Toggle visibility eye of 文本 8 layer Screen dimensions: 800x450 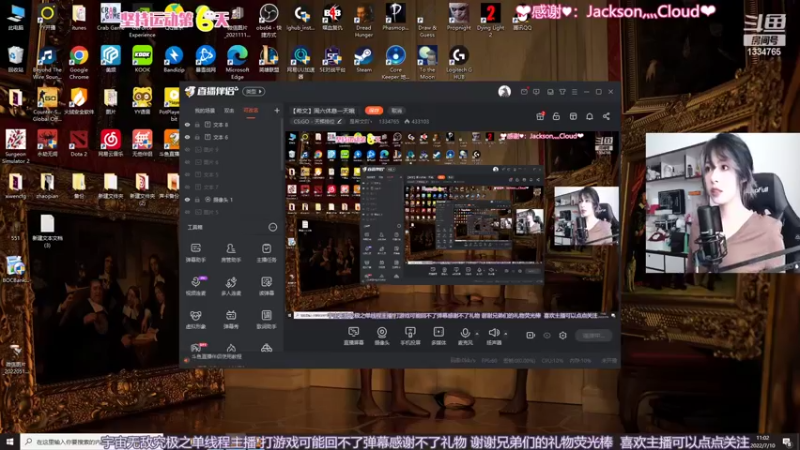pos(187,124)
